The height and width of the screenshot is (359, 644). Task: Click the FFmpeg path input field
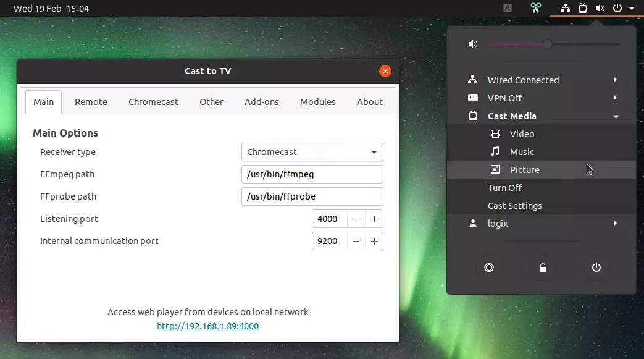(312, 174)
